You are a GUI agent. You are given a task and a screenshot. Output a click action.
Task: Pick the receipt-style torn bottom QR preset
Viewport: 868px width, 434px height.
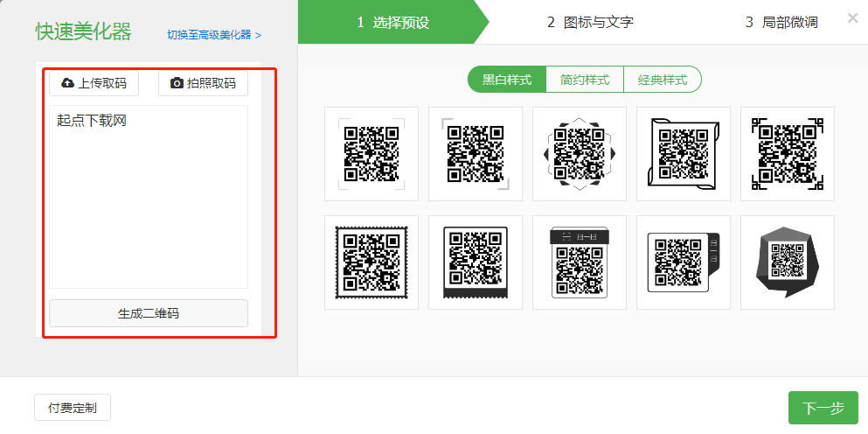point(476,262)
